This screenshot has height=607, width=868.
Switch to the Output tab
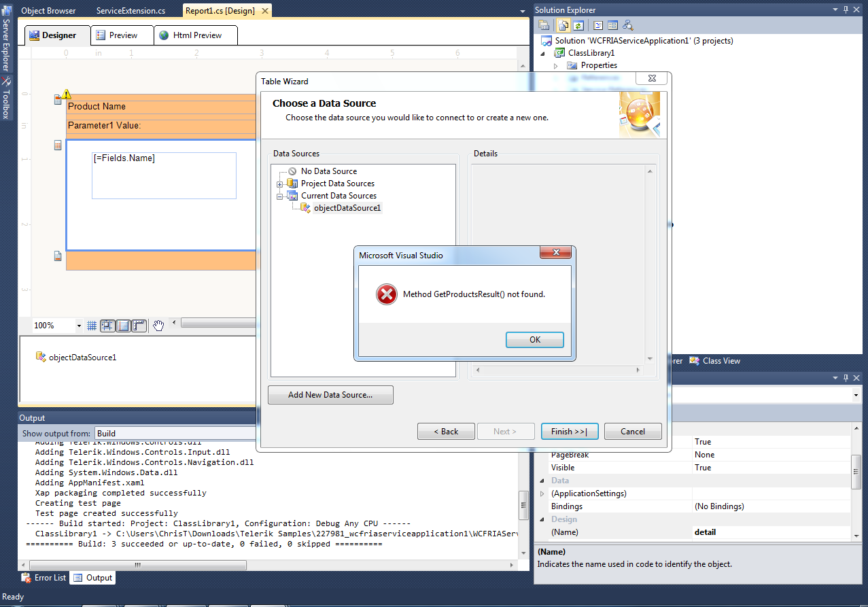click(93, 578)
